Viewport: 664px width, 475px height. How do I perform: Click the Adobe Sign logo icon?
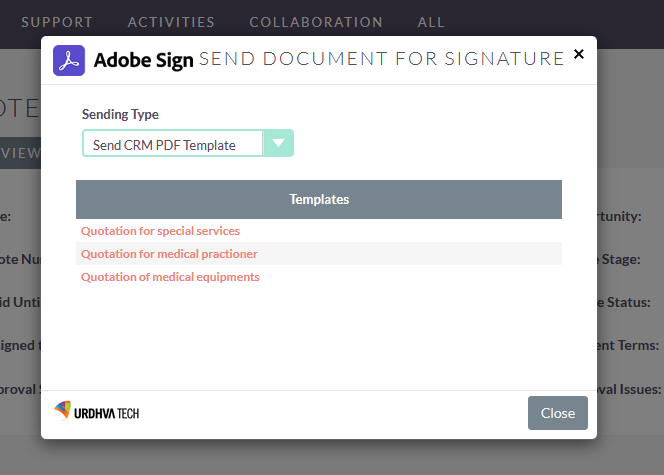click(69, 61)
